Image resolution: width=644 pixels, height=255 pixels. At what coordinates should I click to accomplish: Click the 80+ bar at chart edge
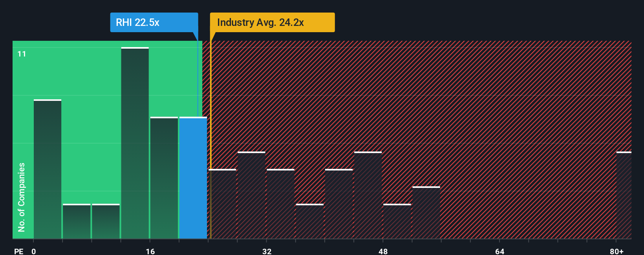tap(624, 195)
